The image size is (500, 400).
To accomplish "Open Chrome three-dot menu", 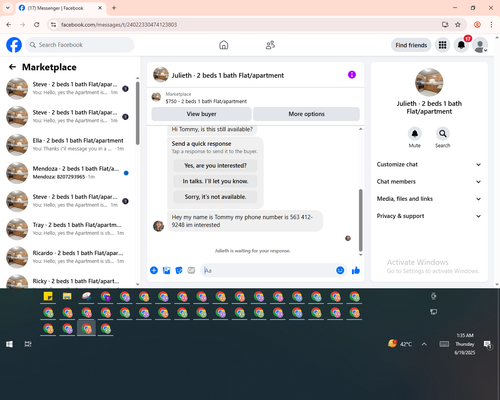I will 491,25.
